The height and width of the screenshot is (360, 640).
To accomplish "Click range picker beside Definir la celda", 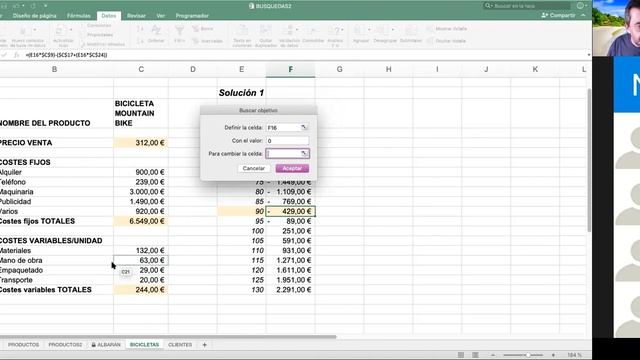I will tap(304, 127).
